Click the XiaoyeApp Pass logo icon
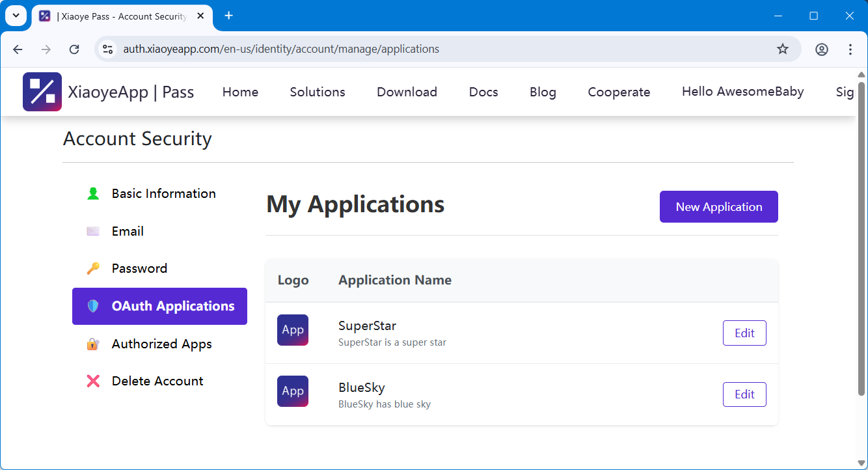Image resolution: width=868 pixels, height=470 pixels. click(x=42, y=92)
